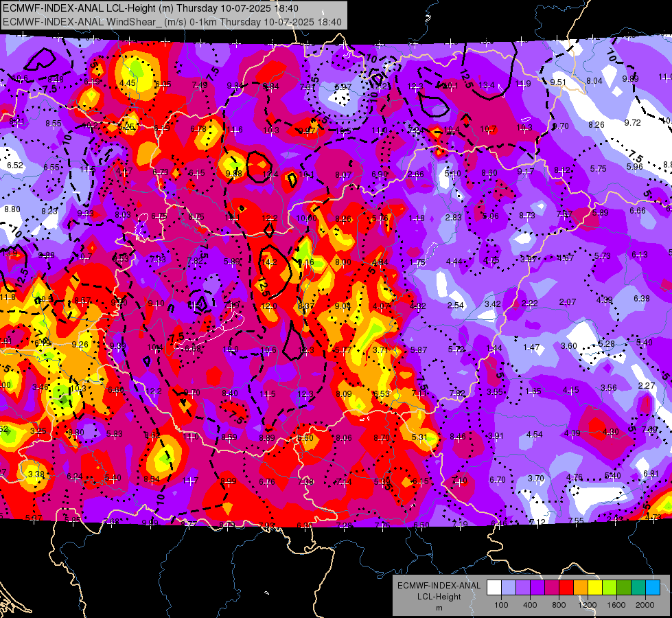Click the teal legend swatch

(638, 587)
